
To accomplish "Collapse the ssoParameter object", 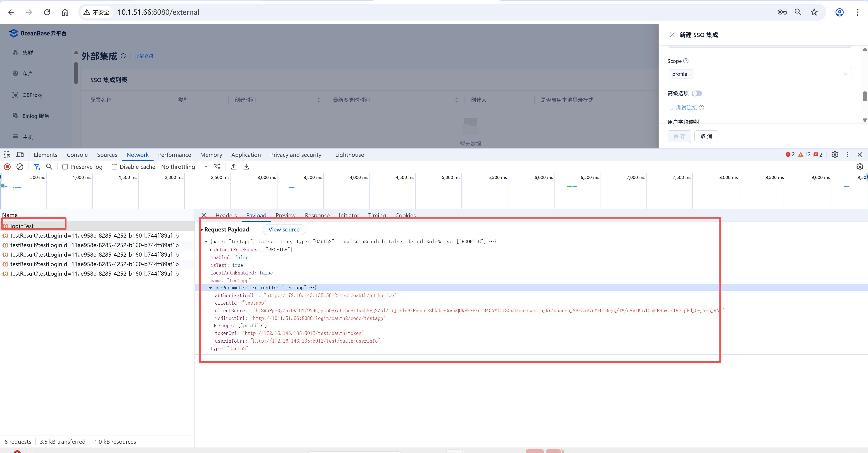I will point(211,288).
